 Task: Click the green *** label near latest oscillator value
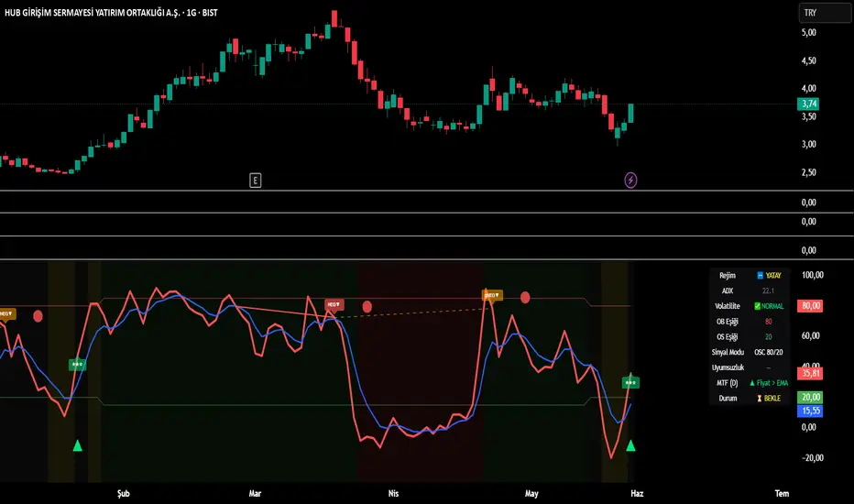coord(630,382)
